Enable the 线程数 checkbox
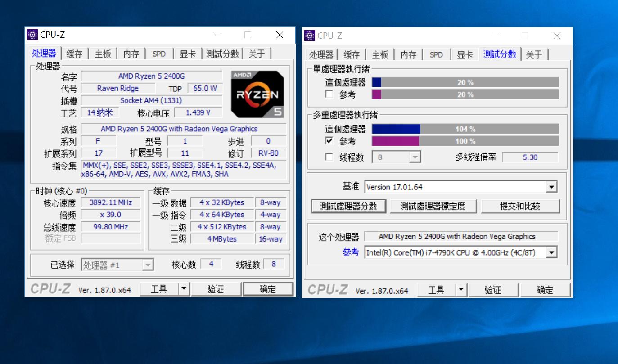 [x=328, y=157]
